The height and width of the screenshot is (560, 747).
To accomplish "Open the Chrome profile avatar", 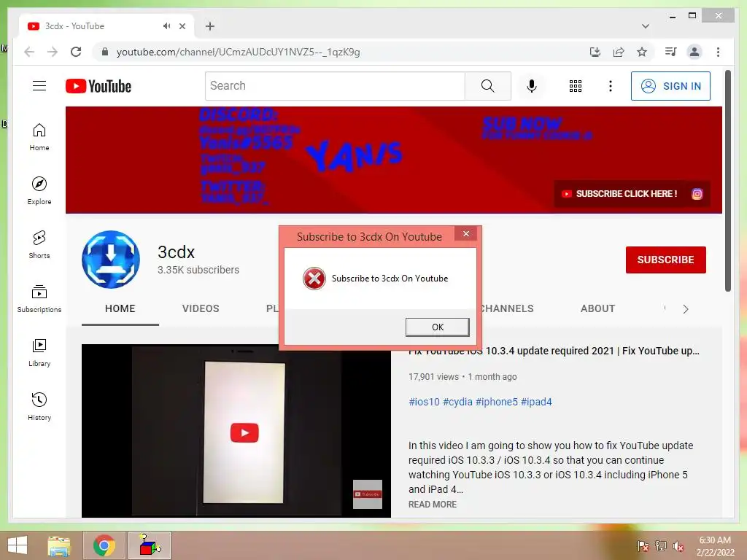I will 694,52.
